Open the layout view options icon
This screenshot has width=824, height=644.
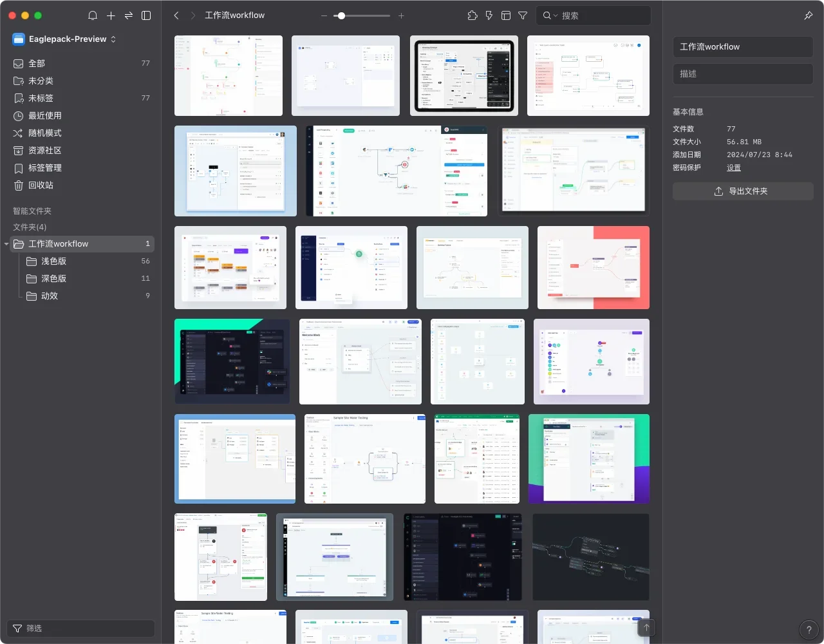[506, 15]
